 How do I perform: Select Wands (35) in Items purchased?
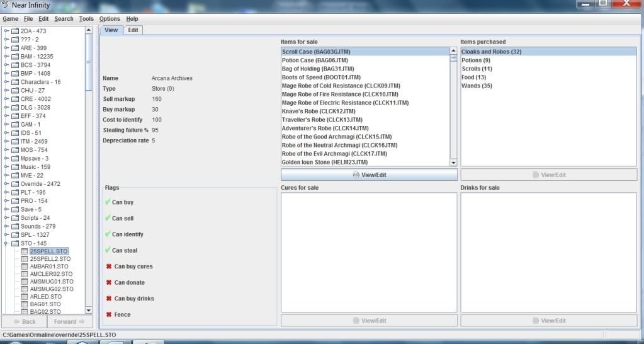pyautogui.click(x=477, y=86)
